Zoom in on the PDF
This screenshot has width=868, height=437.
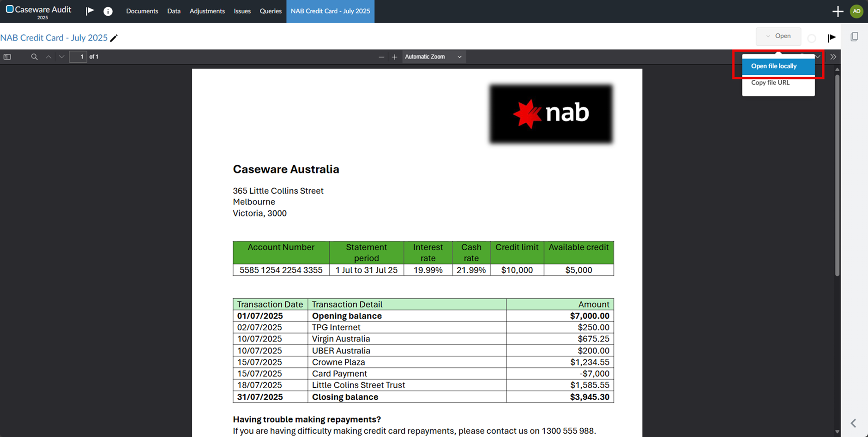(394, 57)
